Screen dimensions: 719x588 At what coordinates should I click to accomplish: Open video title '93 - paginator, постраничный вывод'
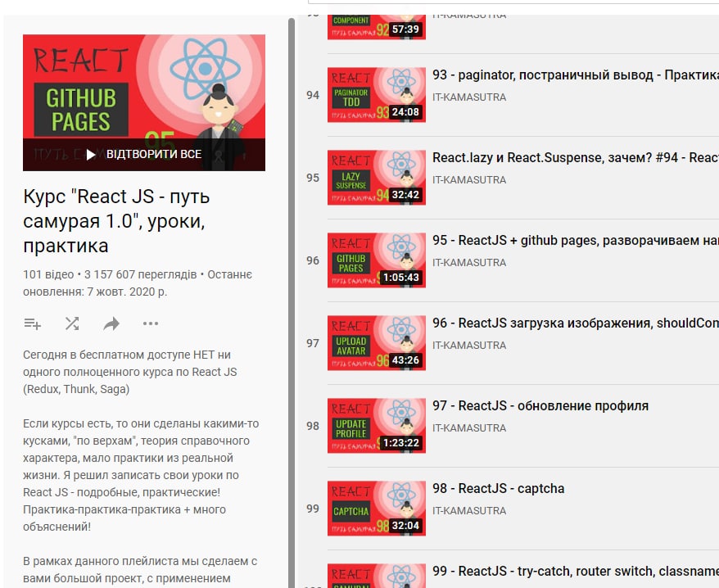tap(576, 75)
